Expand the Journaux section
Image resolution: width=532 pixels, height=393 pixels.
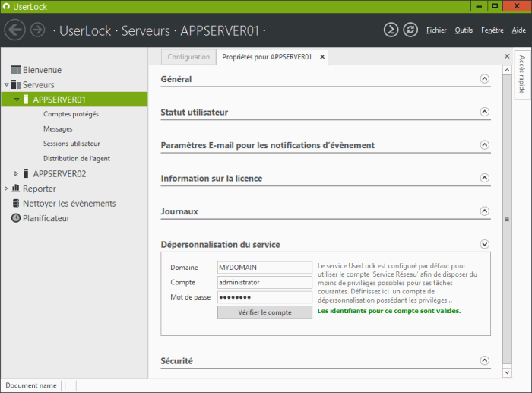point(485,211)
